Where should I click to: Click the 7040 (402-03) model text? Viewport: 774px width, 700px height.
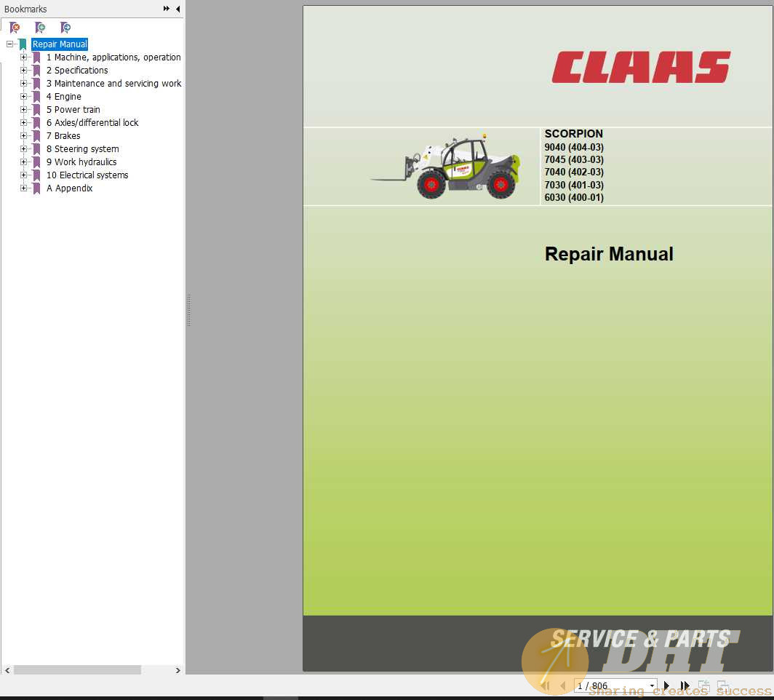point(574,172)
